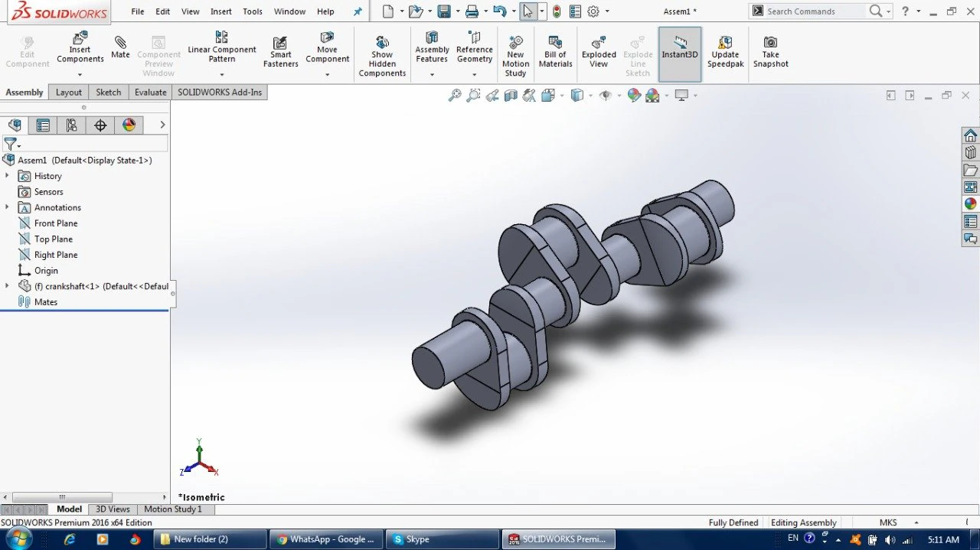The width and height of the screenshot is (980, 550).
Task: Click Zoom to Area magnifier icon
Action: click(473, 96)
